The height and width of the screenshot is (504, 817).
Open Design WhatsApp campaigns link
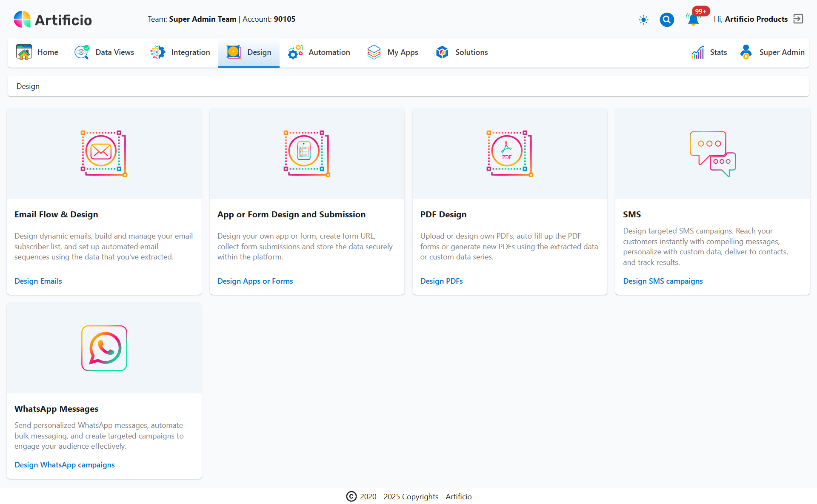click(64, 464)
